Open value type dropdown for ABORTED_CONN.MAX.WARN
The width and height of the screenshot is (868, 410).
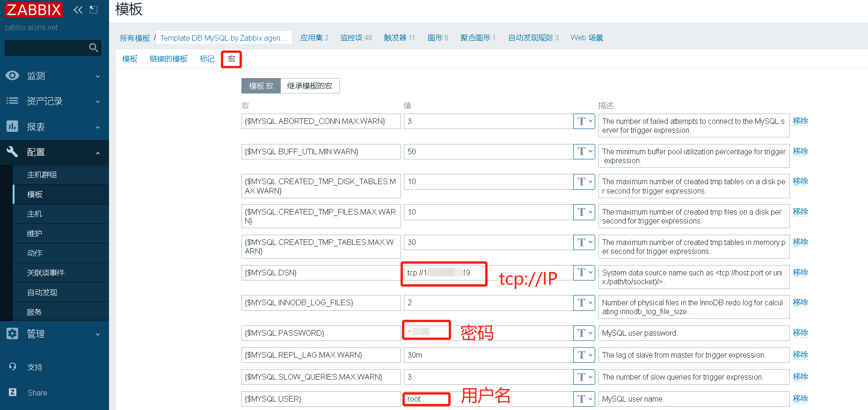(584, 121)
